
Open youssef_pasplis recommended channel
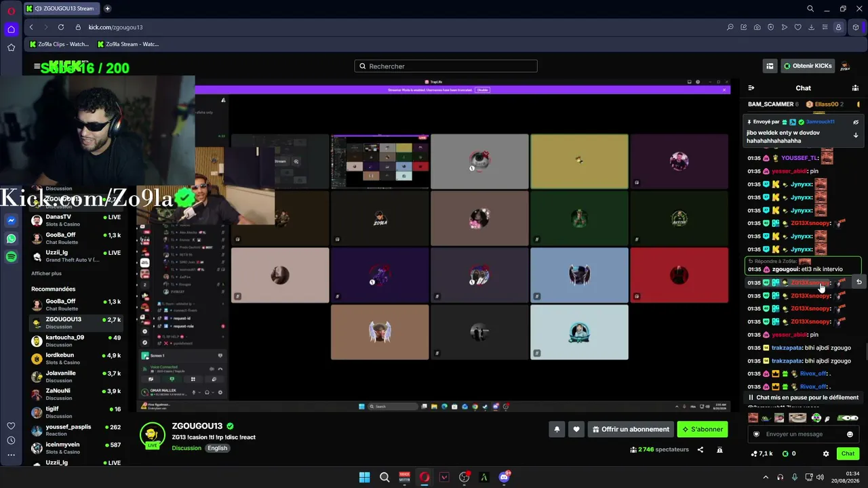(x=76, y=430)
